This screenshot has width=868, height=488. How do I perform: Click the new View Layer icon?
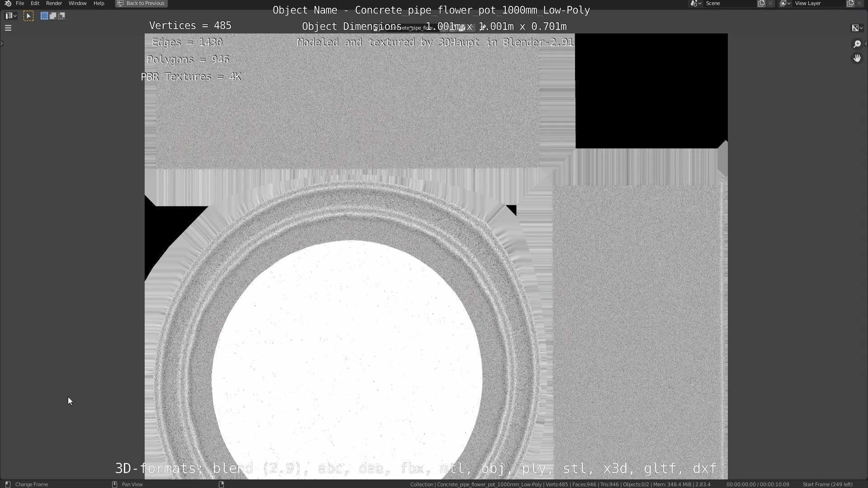click(850, 3)
